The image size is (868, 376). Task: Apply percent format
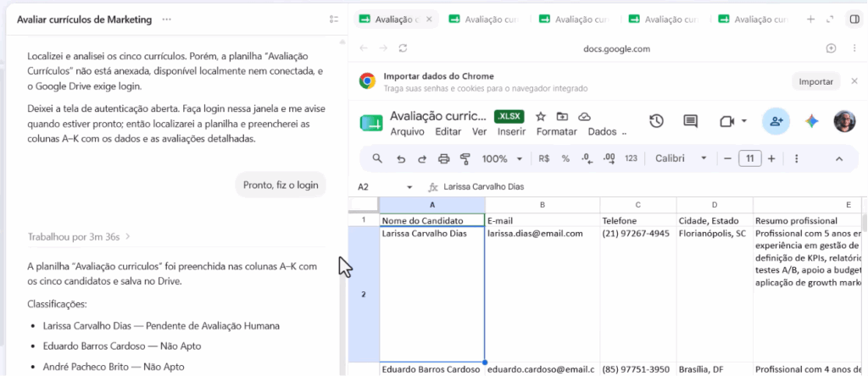(565, 158)
